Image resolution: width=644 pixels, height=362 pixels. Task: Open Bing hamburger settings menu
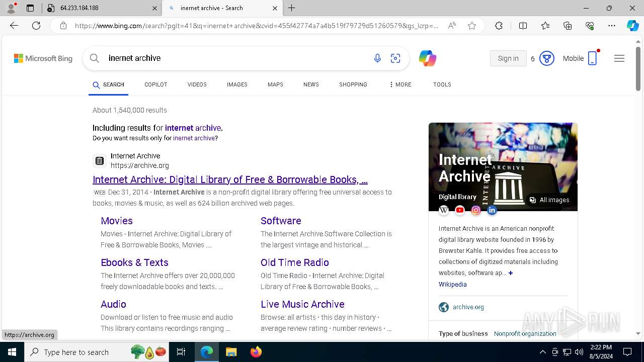coord(619,58)
